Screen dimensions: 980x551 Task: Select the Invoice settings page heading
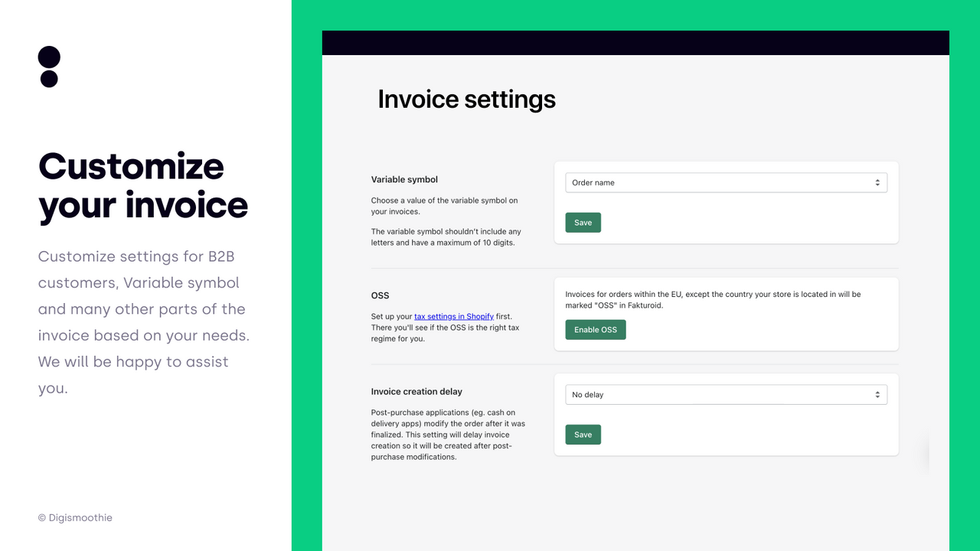pos(466,99)
